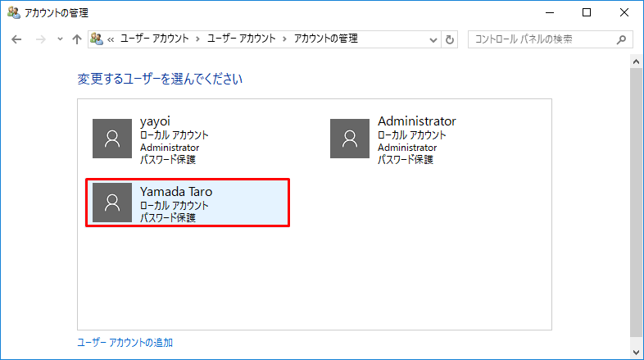The image size is (644, 360).
Task: Click the scrollbar up arrow
Action: point(636,62)
